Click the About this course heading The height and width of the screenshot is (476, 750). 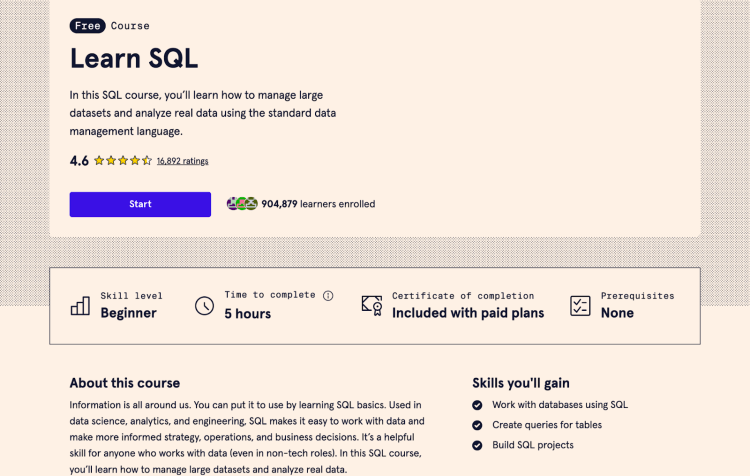click(125, 383)
